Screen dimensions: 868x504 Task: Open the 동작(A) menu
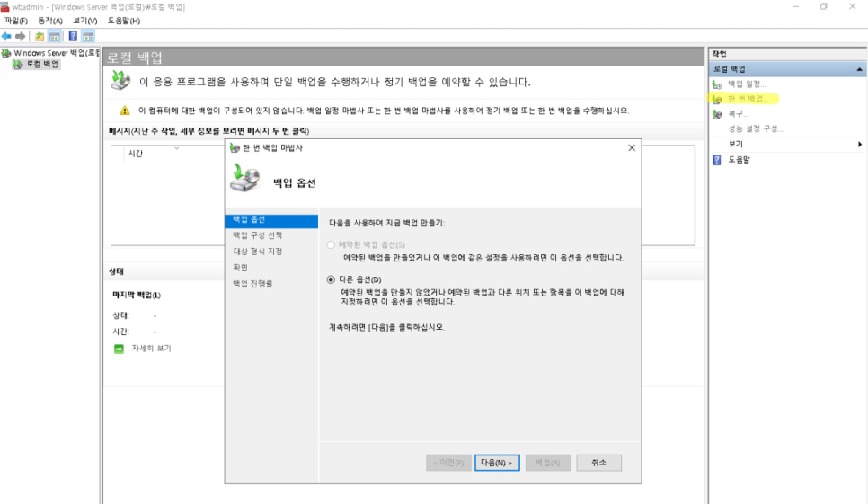click(x=49, y=20)
